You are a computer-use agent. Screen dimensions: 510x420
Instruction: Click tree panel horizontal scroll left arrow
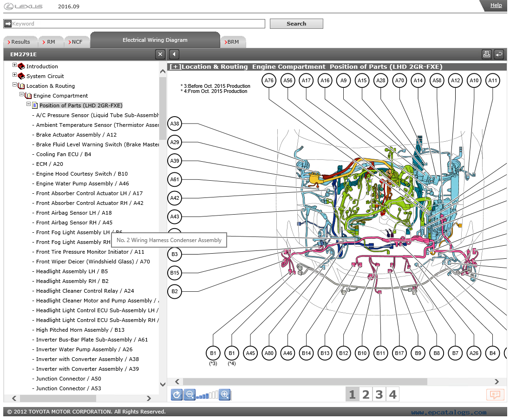point(14,398)
